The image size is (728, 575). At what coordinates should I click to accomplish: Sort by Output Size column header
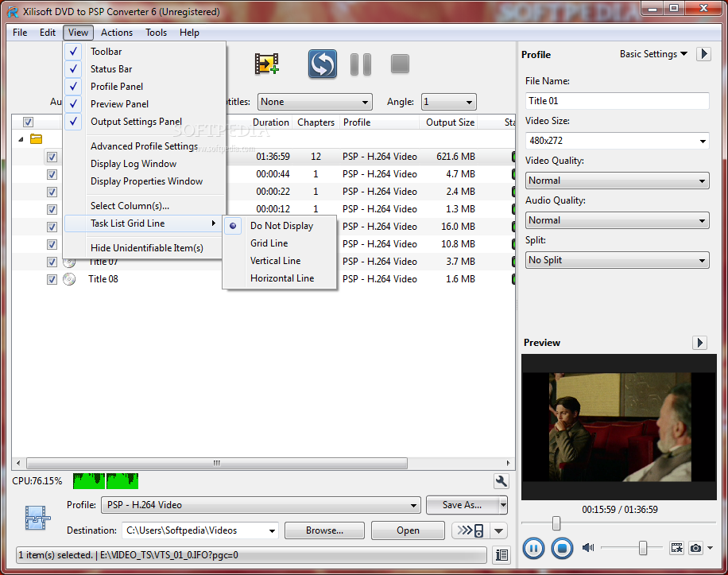pos(451,122)
